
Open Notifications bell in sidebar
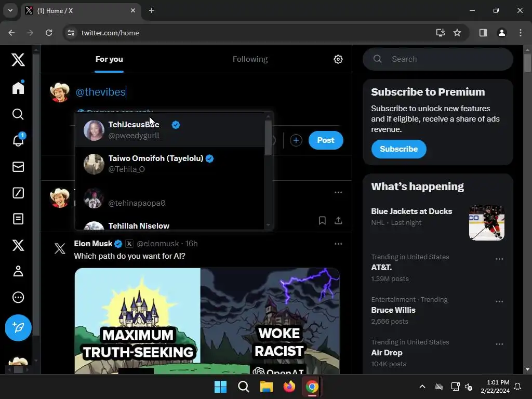(18, 140)
